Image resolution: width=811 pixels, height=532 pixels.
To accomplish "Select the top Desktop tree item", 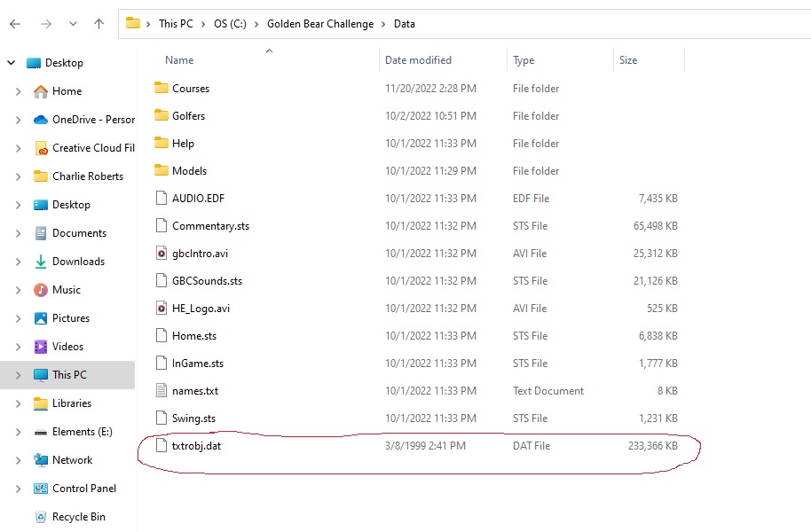I will (x=64, y=63).
